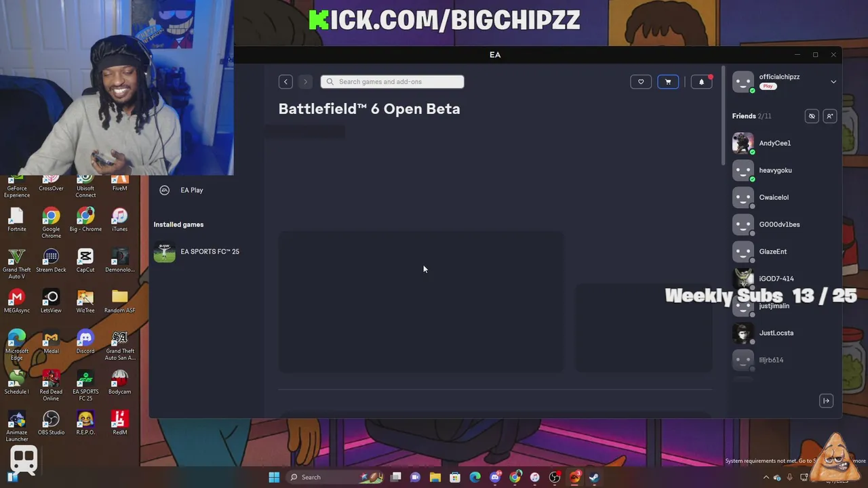The image size is (868, 488).
Task: Open WizTree desktop shortcut
Action: point(85,301)
